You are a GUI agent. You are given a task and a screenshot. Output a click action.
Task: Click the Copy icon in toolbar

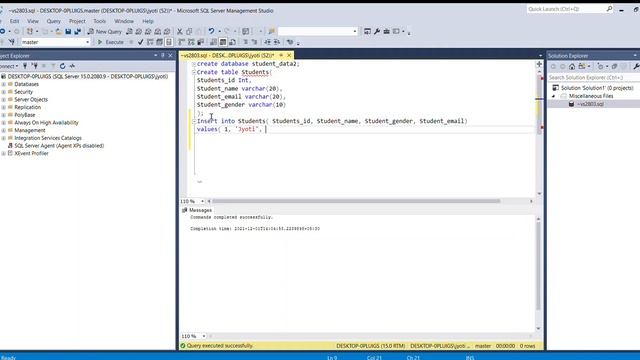(189, 31)
